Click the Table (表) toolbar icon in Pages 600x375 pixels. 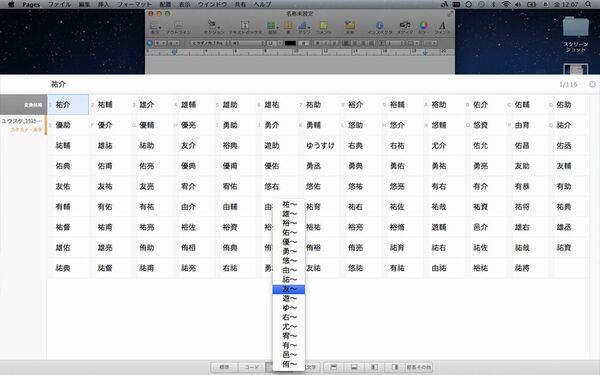pos(288,27)
